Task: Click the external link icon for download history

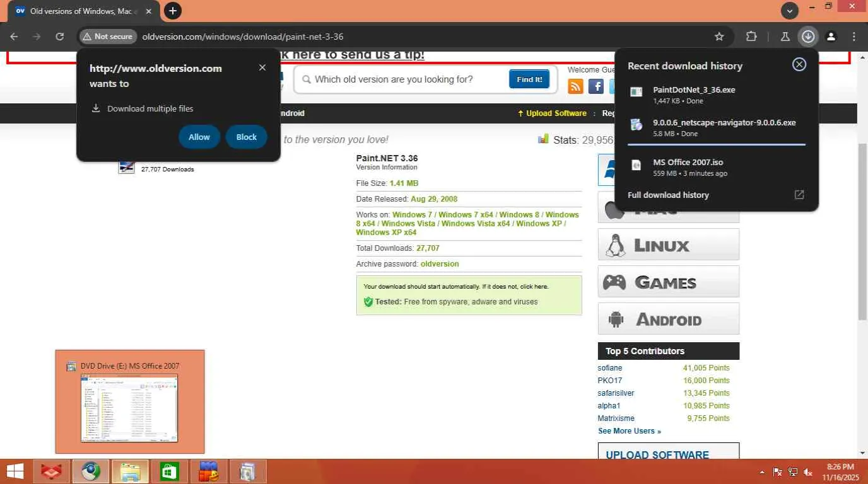Action: [x=799, y=195]
